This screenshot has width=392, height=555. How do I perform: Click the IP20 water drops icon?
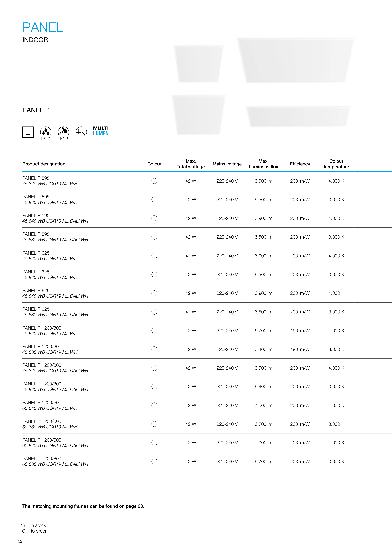click(x=46, y=132)
